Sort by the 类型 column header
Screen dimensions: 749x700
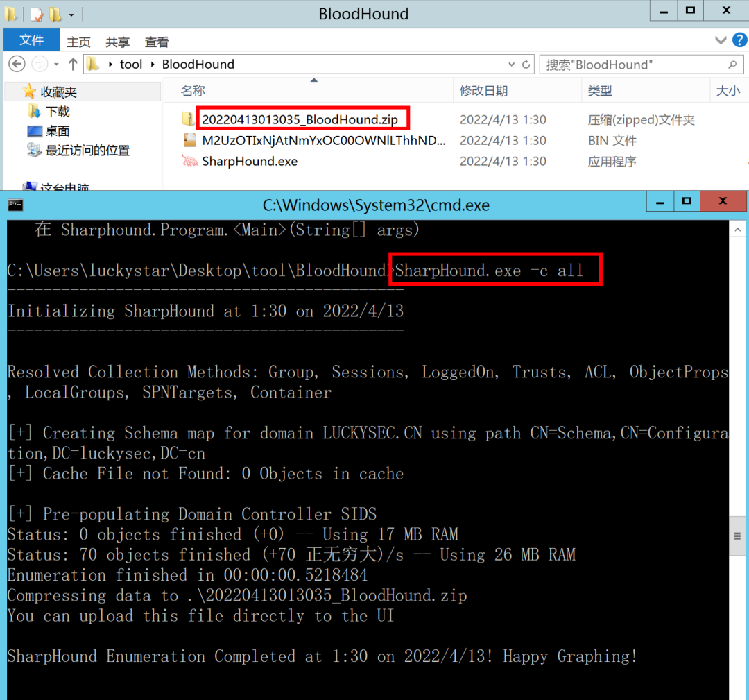(x=646, y=91)
